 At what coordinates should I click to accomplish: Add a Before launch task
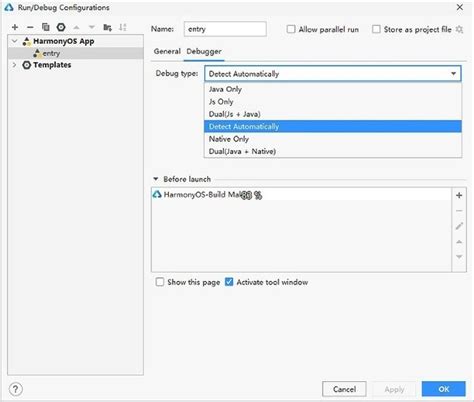tap(459, 195)
